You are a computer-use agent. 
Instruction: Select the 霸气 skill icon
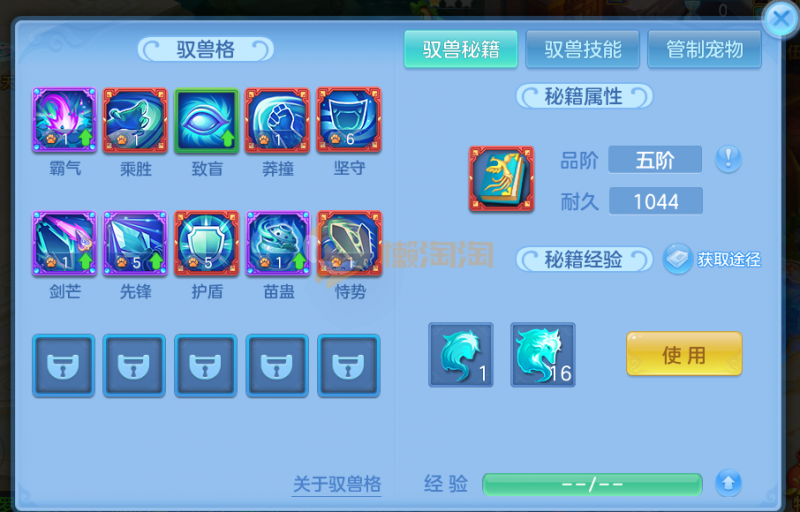click(x=64, y=120)
